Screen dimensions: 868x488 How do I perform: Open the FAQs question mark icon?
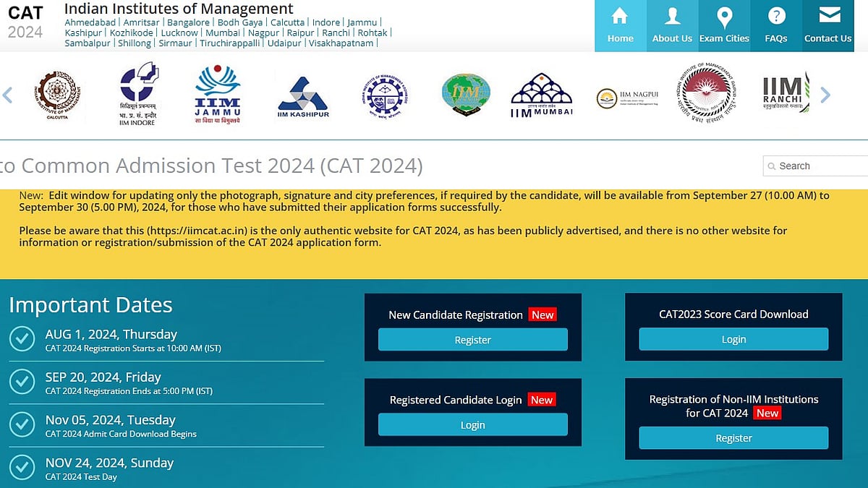776,16
